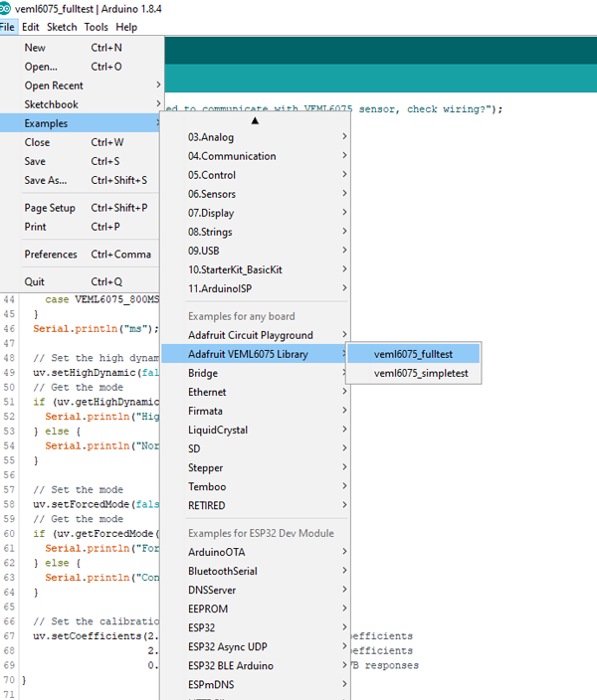Screen dimensions: 597x700
Task: Open the Sketch menu
Action: 62,27
